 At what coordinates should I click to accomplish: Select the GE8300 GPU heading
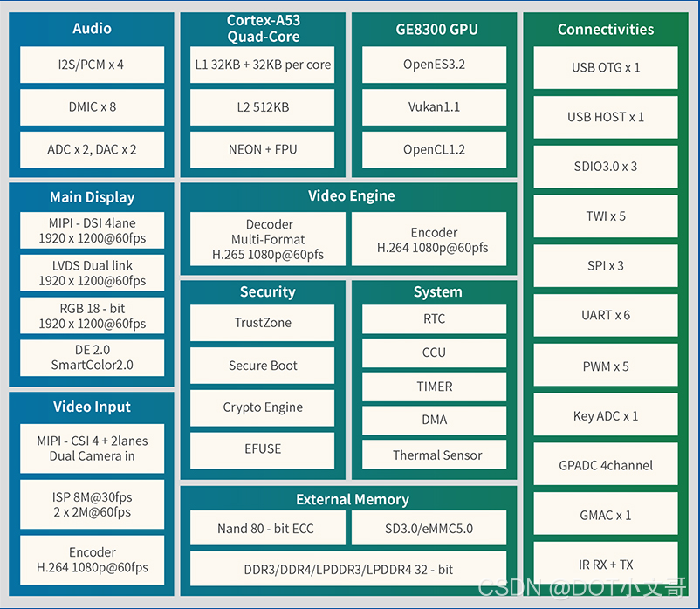pos(436,30)
